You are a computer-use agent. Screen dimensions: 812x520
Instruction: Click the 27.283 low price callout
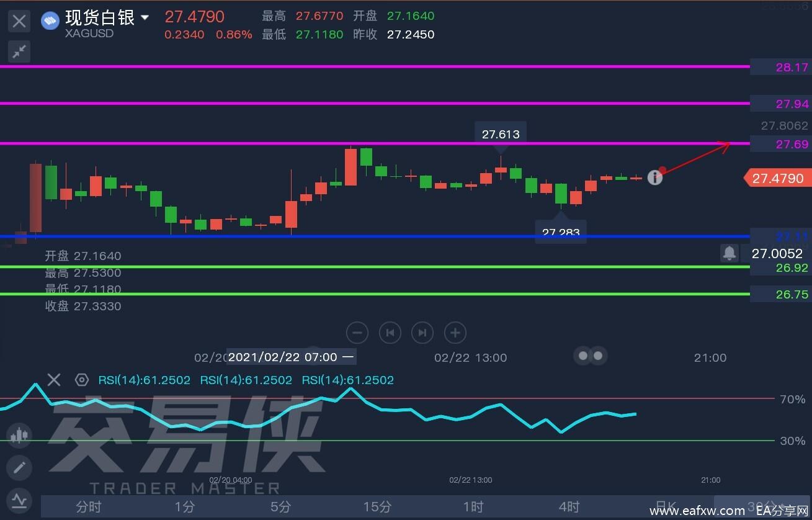point(561,231)
